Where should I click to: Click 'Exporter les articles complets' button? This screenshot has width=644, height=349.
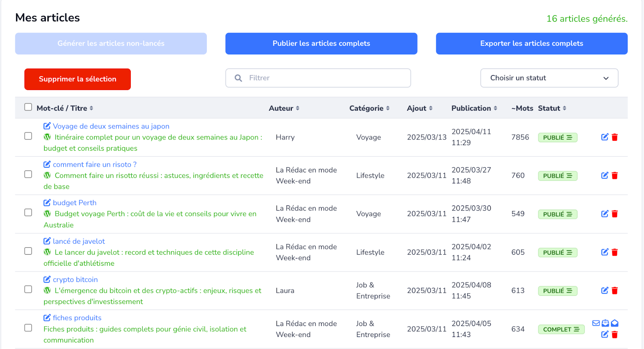(532, 43)
